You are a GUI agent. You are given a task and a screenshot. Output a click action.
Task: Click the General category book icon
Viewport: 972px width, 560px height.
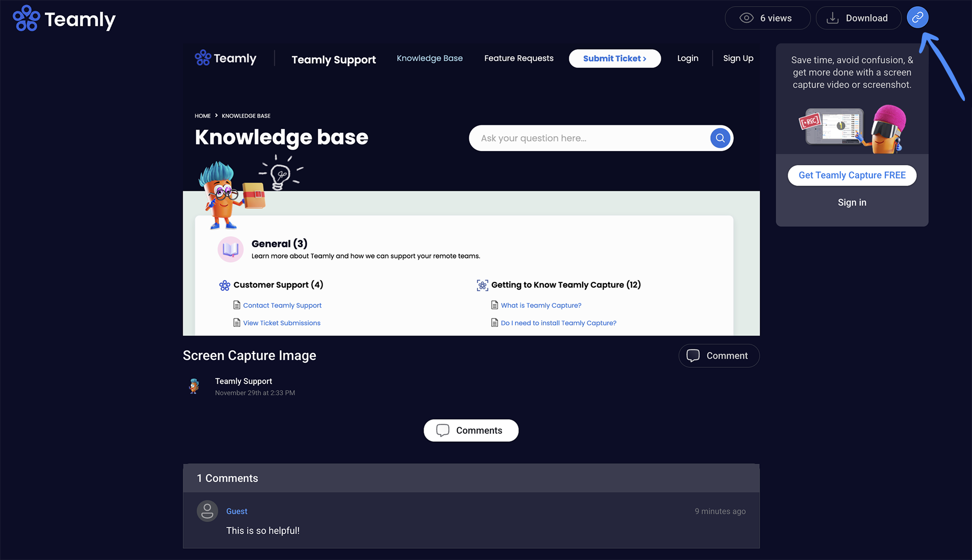pyautogui.click(x=230, y=249)
